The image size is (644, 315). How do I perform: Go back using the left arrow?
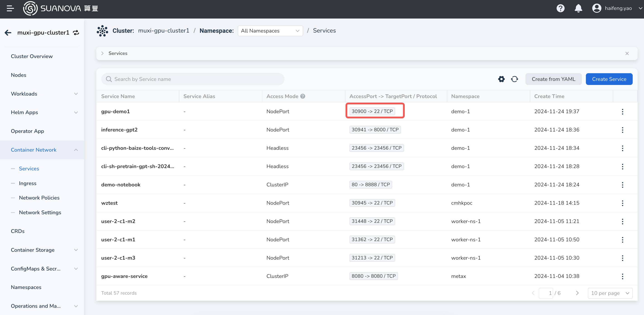(x=8, y=33)
